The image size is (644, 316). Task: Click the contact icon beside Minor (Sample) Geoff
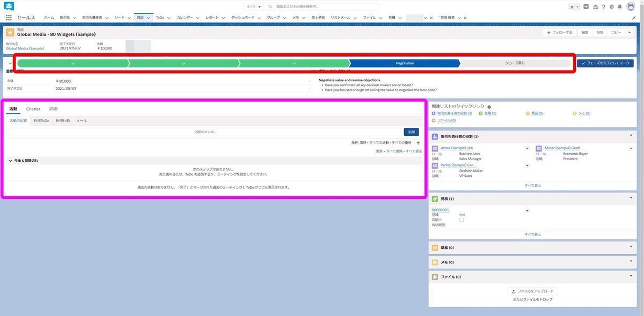(x=539, y=148)
